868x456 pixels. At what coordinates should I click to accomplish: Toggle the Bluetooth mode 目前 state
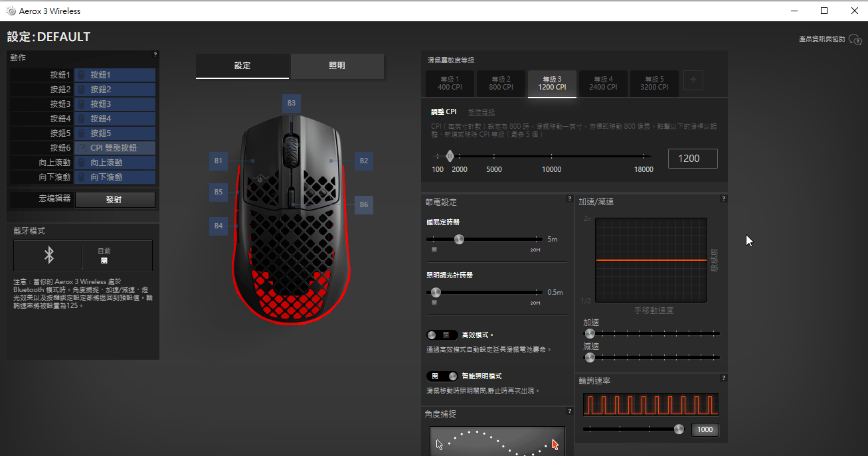(x=104, y=256)
